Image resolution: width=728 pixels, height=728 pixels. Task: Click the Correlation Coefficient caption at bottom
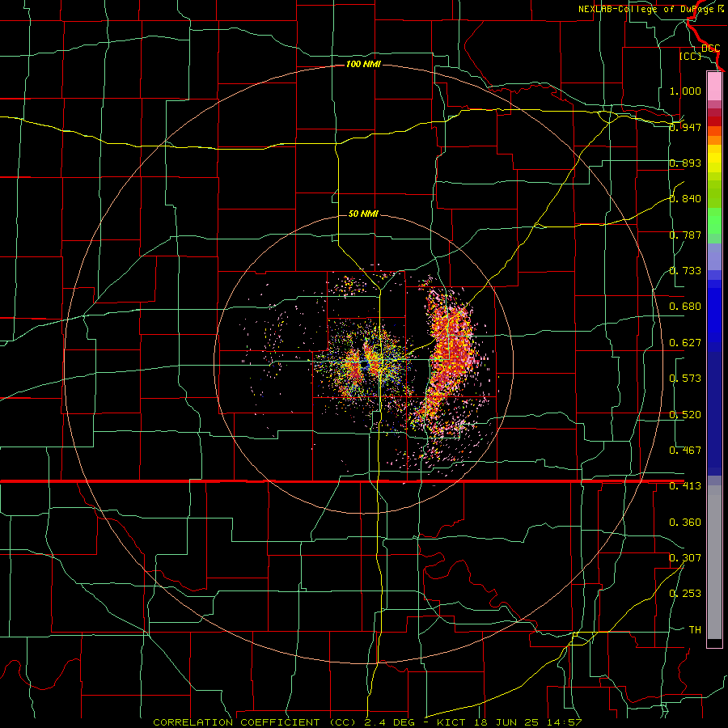tap(366, 722)
